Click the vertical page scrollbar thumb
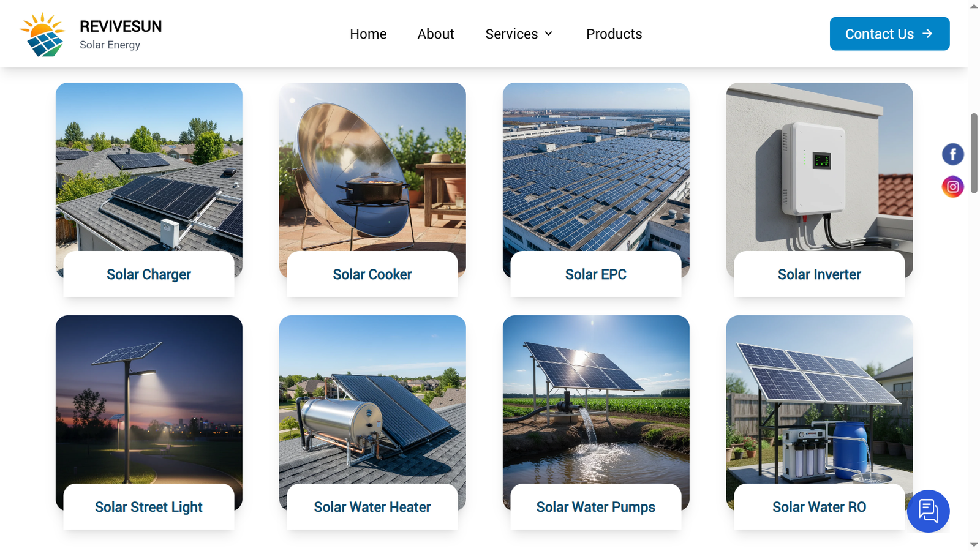Screen dimensions: 980x551 tap(974, 153)
